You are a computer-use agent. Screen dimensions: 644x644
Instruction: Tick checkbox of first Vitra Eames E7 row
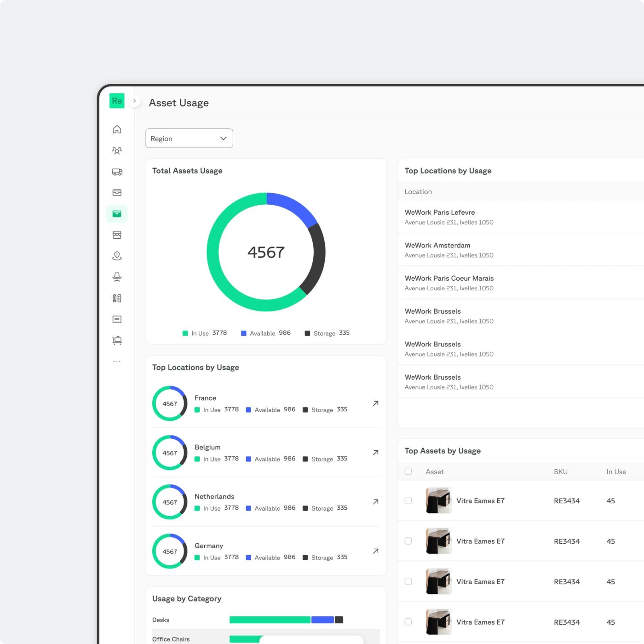(408, 500)
